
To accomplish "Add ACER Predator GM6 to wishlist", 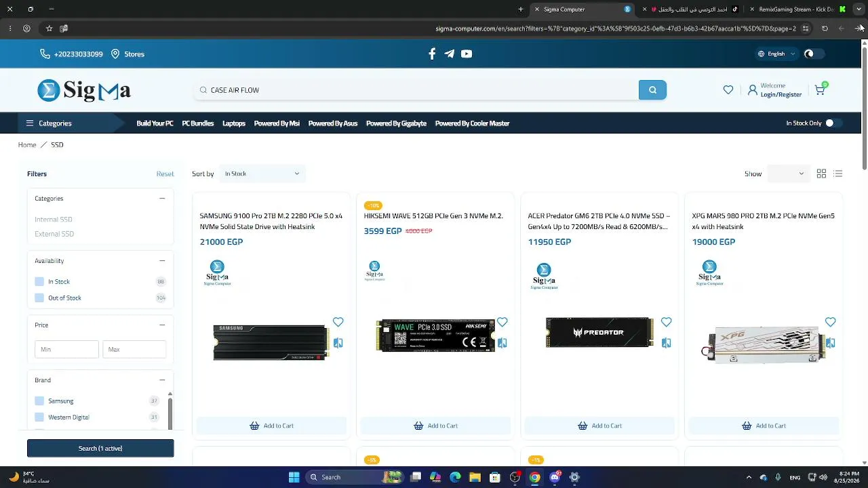I will (x=666, y=322).
